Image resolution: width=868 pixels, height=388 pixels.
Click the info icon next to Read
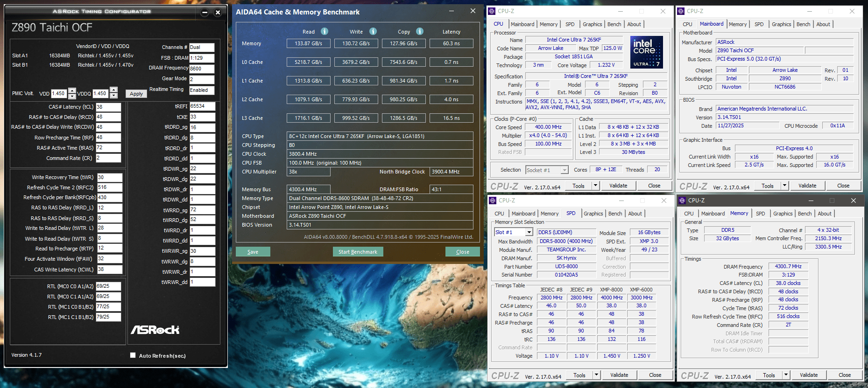[325, 31]
